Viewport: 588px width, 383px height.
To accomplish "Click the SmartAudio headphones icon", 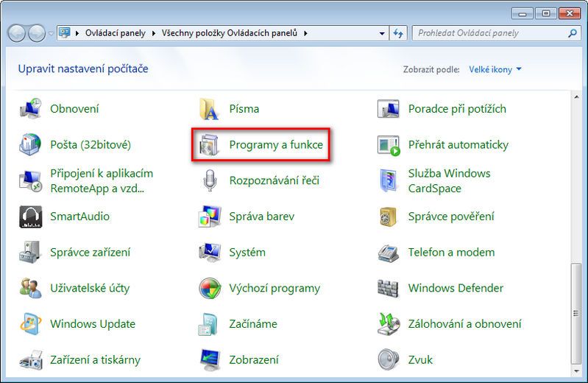I will (x=30, y=217).
